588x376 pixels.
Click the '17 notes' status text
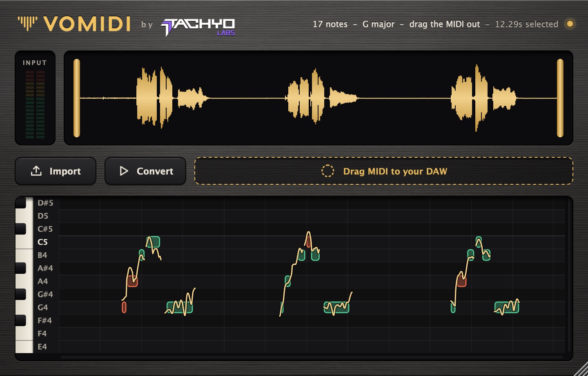tap(330, 24)
